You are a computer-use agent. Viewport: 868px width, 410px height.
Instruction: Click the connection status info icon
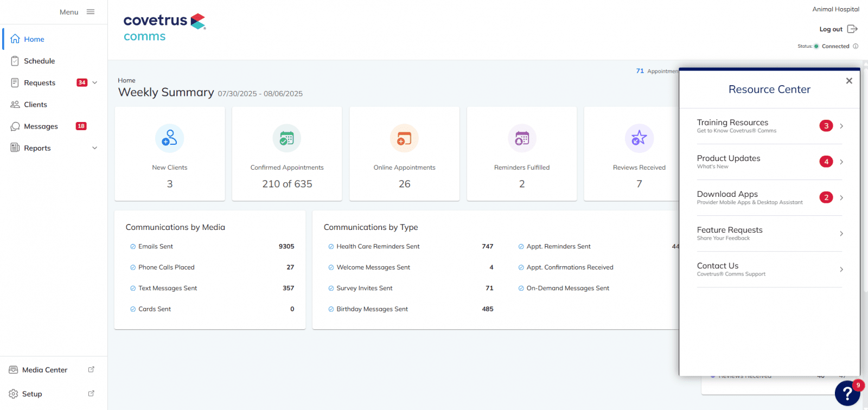pos(856,47)
